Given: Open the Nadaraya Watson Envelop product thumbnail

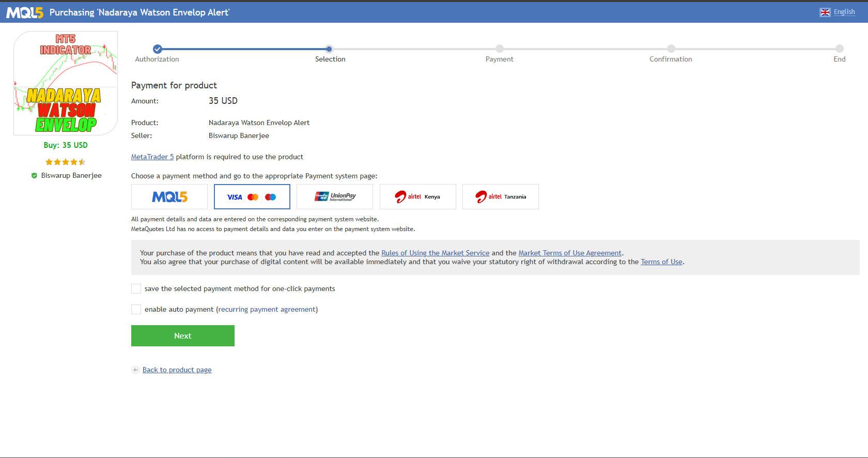Looking at the screenshot, I should (x=66, y=83).
